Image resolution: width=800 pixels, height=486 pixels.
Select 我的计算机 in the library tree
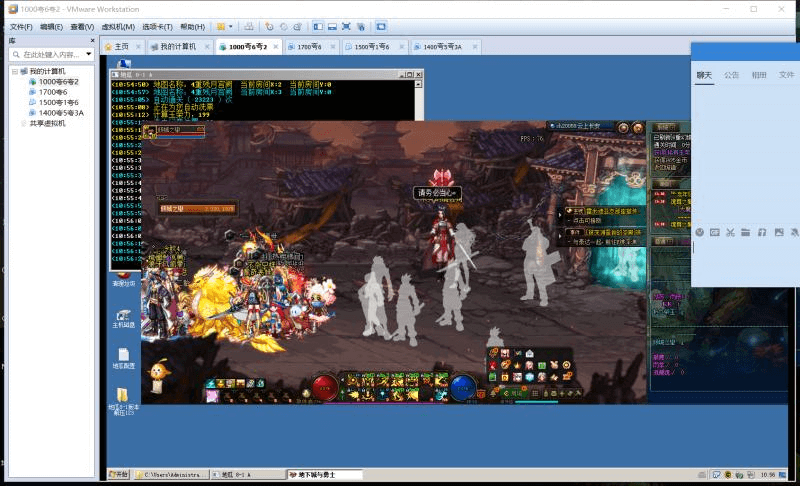pyautogui.click(x=47, y=71)
